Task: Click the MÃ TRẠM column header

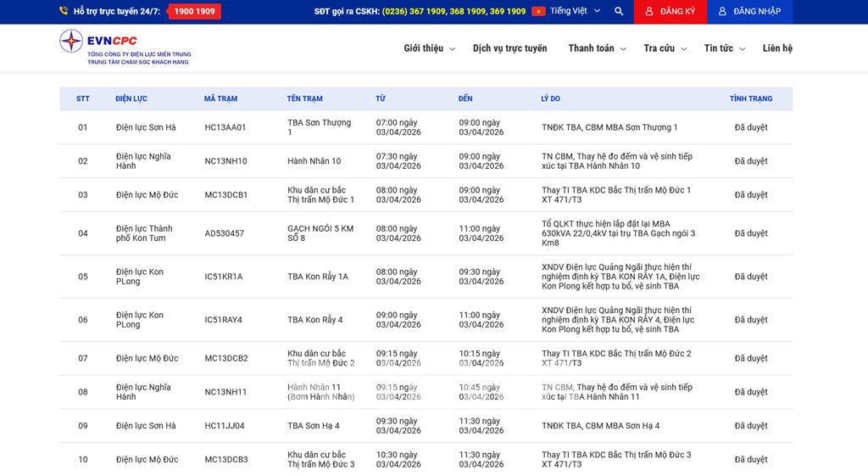Action: pos(220,99)
